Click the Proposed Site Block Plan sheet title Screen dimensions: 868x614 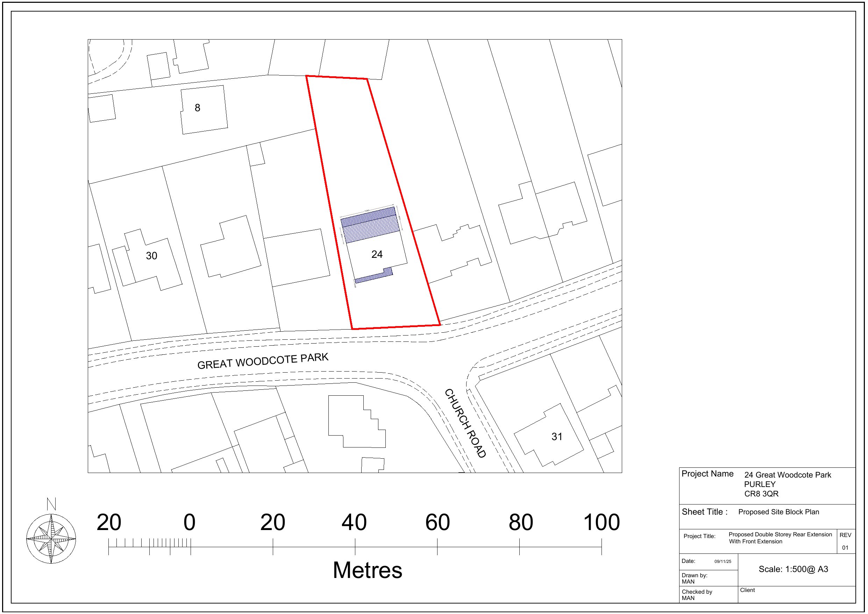[x=778, y=512]
